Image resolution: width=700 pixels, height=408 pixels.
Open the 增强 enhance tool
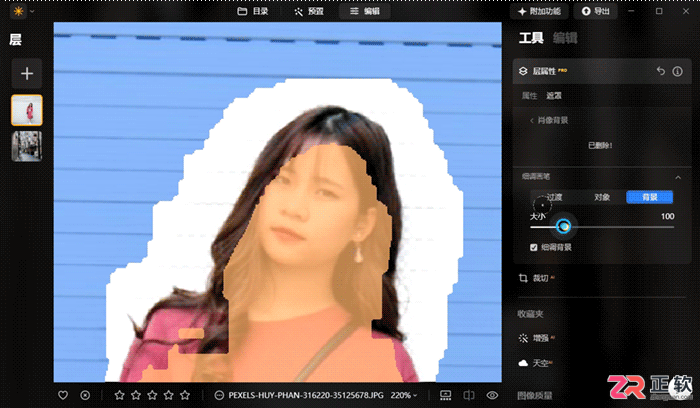point(536,338)
